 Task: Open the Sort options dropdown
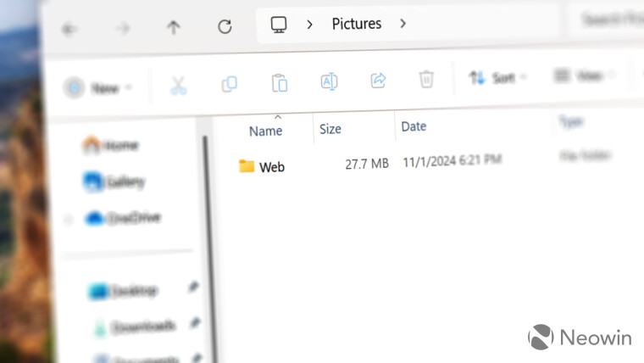tap(498, 78)
